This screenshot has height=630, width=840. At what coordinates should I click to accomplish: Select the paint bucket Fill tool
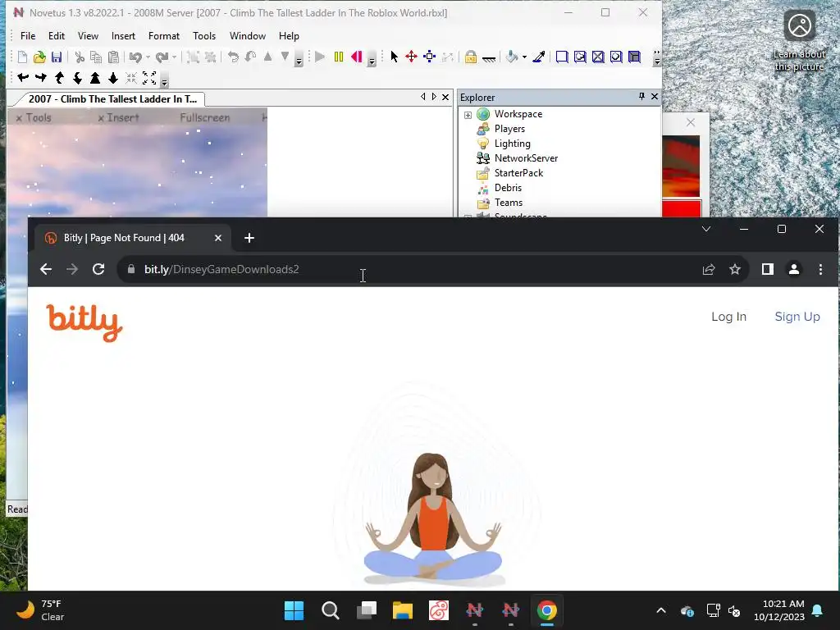pyautogui.click(x=512, y=57)
